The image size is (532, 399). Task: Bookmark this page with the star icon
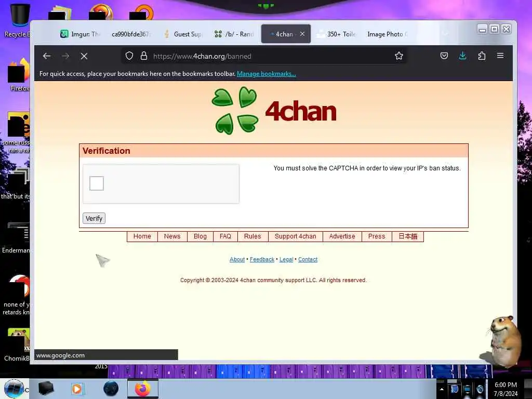pos(399,56)
